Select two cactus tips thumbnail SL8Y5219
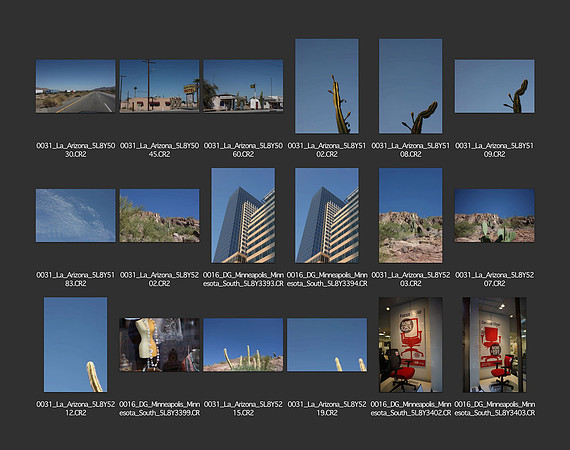Viewport: 570px width, 450px height. point(327,345)
